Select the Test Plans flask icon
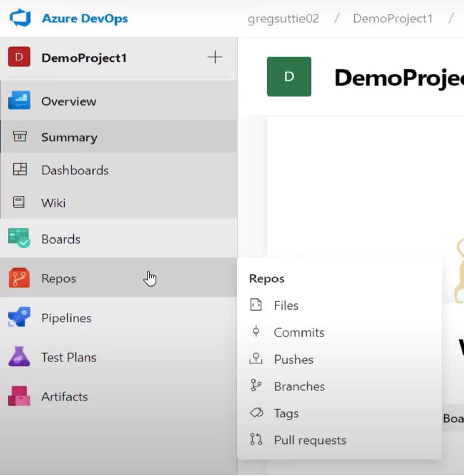Image resolution: width=464 pixels, height=476 pixels. 19,357
